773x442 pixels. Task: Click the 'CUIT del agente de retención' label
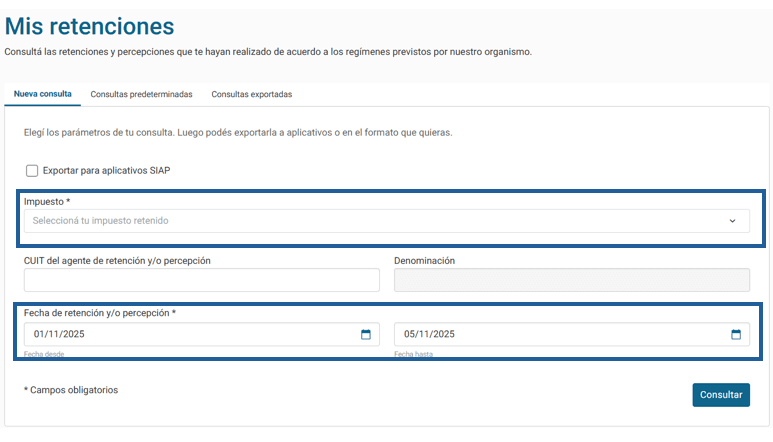click(117, 260)
